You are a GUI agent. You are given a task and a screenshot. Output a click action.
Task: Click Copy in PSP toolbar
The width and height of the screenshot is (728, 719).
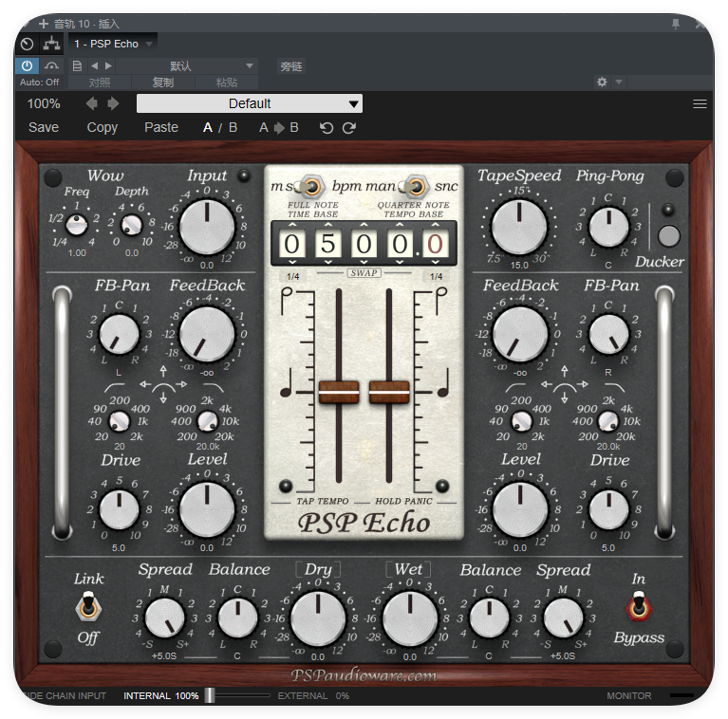coord(103,127)
